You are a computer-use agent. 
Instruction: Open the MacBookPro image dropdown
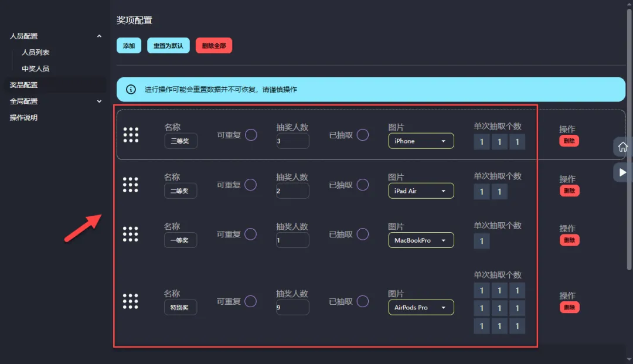click(x=421, y=240)
